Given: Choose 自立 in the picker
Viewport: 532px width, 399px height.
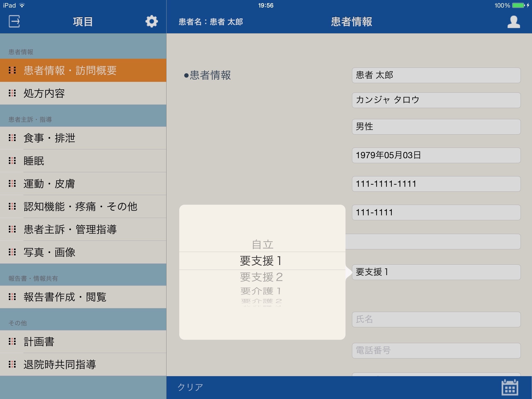Looking at the screenshot, I should (262, 244).
